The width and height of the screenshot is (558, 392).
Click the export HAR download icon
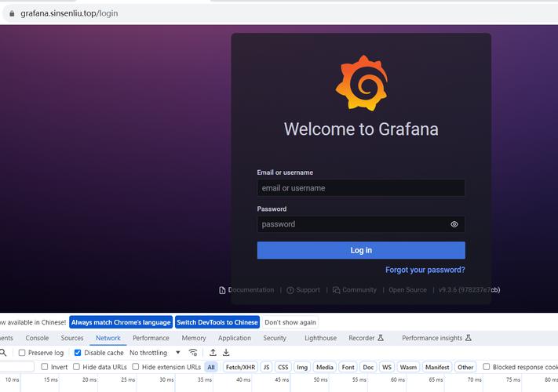(x=226, y=353)
